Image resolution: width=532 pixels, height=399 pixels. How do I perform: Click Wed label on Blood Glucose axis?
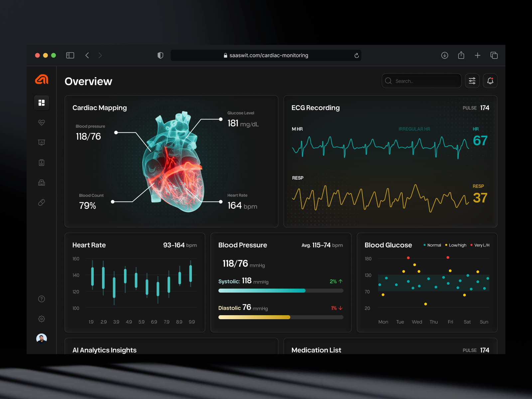tap(417, 322)
